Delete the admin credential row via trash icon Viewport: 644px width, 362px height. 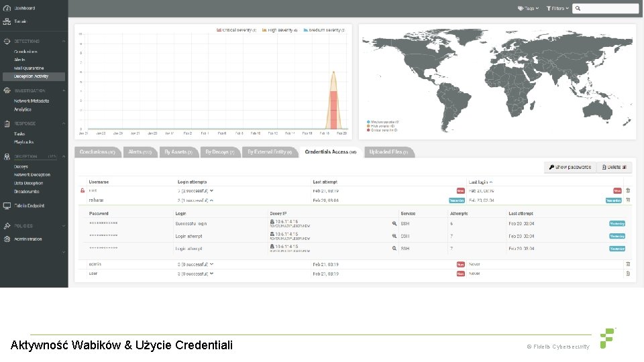click(x=628, y=264)
